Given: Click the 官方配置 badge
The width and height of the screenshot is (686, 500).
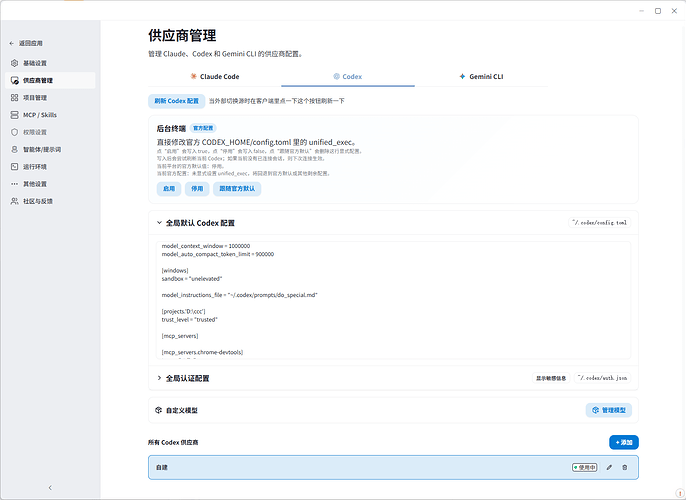Looking at the screenshot, I should point(203,128).
